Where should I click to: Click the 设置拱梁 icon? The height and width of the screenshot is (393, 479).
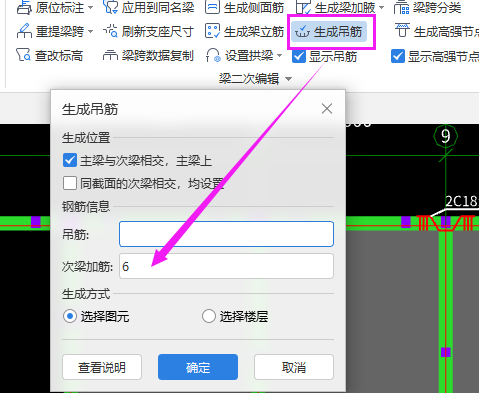(213, 55)
